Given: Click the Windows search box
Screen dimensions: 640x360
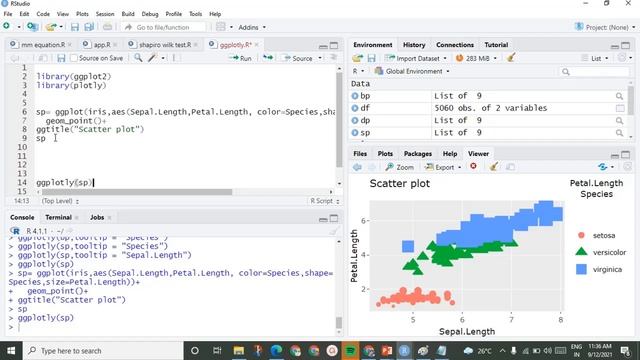Looking at the screenshot, I should (x=102, y=351).
